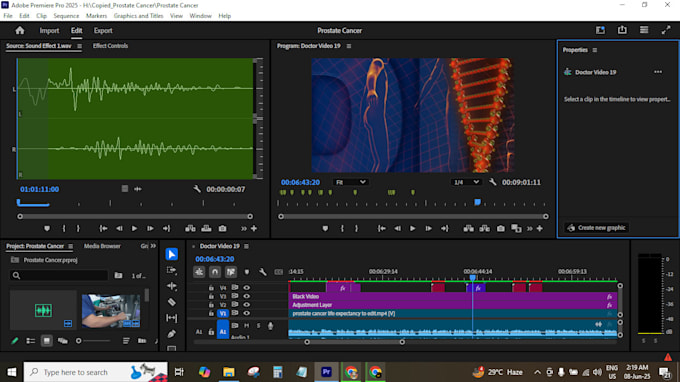
Task: Select the Ripple Edit tool
Action: coord(171,286)
